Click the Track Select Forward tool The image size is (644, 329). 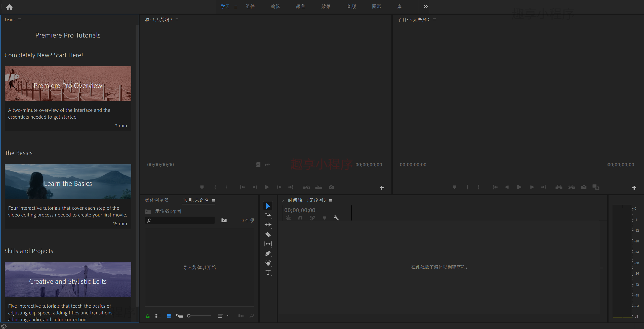coord(268,215)
